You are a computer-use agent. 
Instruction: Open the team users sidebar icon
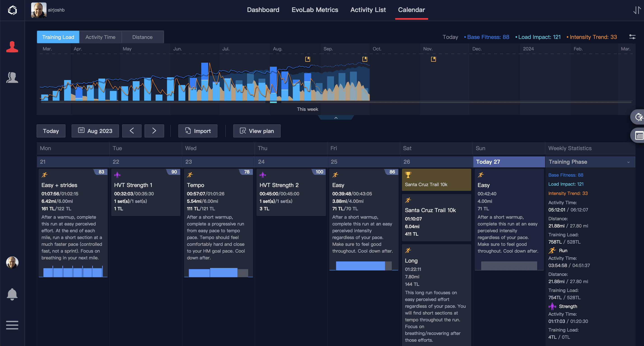coord(12,78)
